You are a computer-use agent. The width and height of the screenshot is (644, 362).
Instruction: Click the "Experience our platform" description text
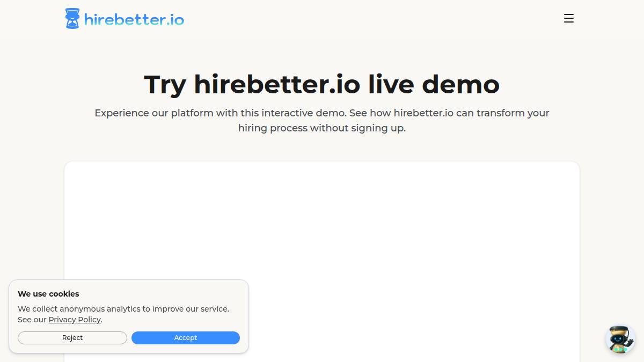(x=322, y=121)
